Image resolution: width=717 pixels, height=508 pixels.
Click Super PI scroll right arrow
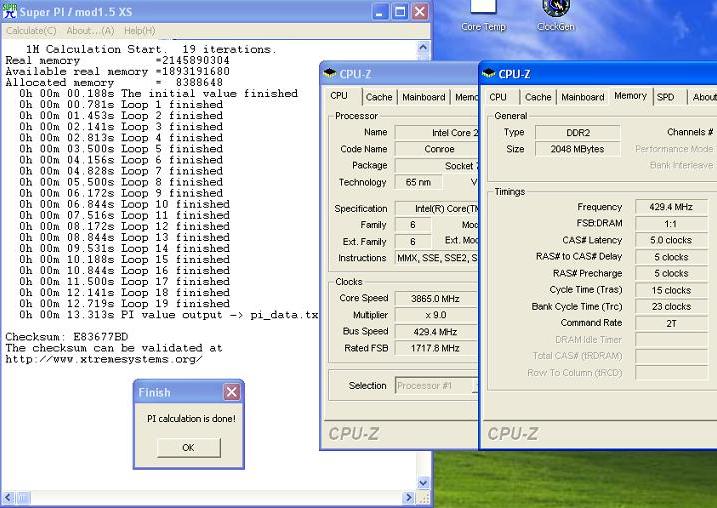pyautogui.click(x=408, y=497)
